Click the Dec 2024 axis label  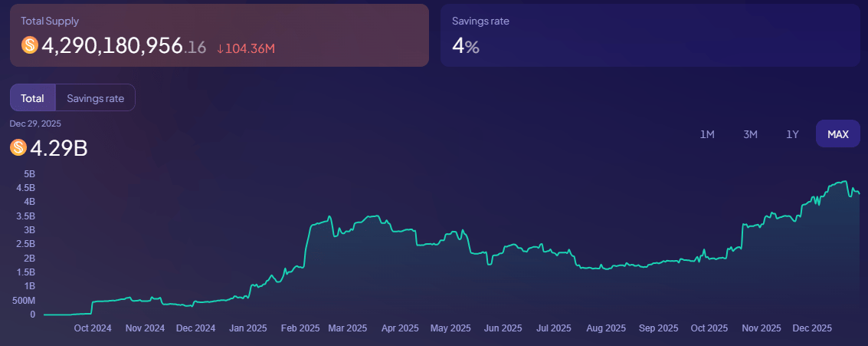tap(195, 328)
